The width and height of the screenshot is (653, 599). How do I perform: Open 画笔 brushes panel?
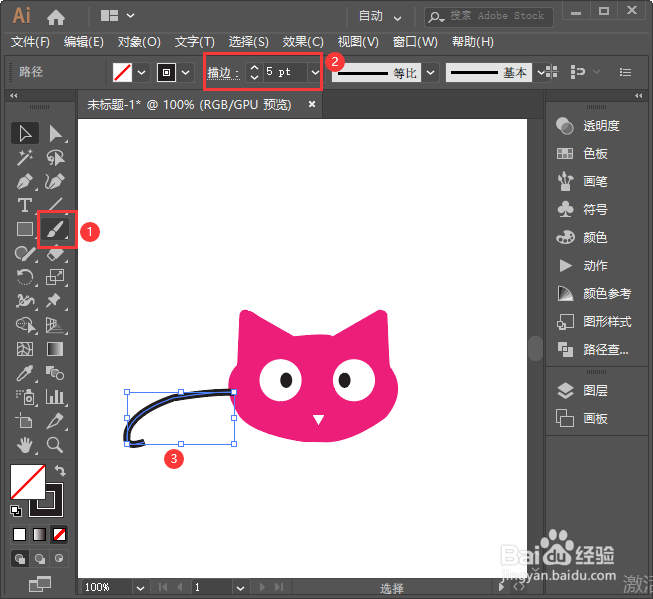(x=582, y=182)
